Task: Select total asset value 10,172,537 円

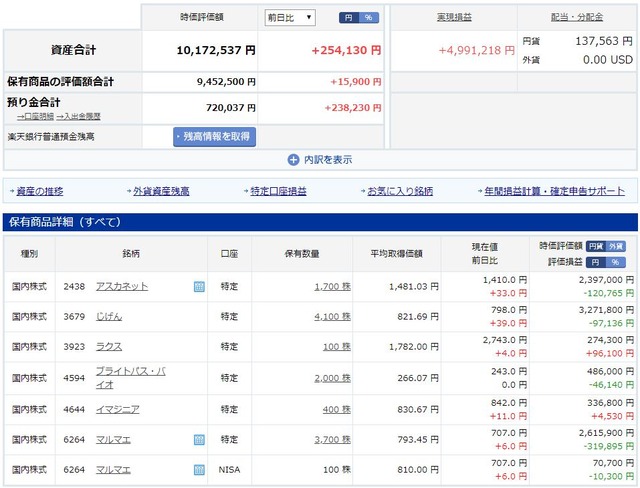Action: 216,50
